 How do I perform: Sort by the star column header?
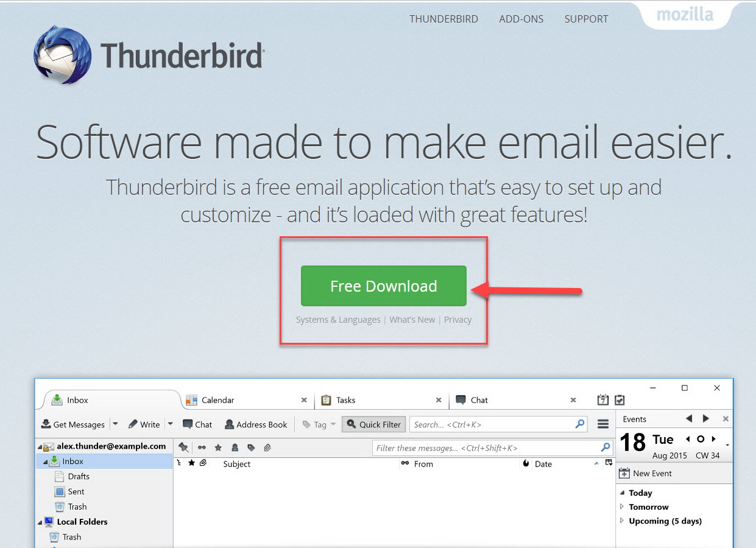tap(191, 463)
